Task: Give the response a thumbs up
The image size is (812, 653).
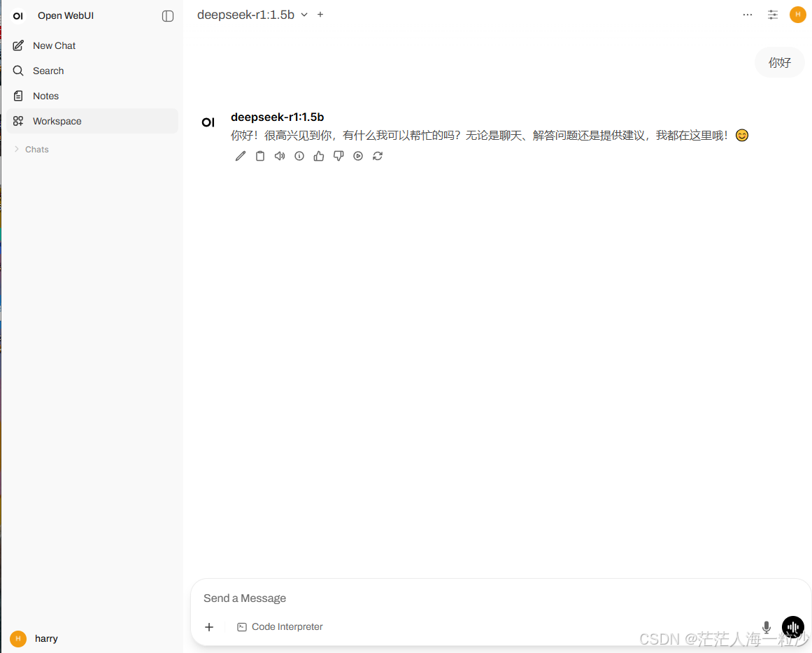Action: [319, 156]
